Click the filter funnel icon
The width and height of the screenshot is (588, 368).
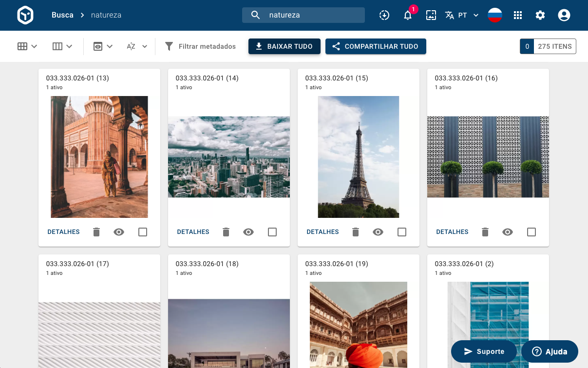[x=169, y=46]
